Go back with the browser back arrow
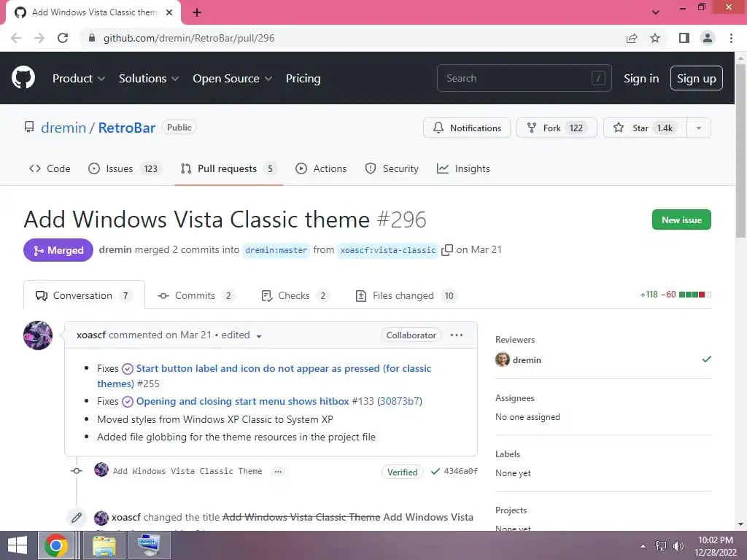The image size is (747, 560). [16, 38]
